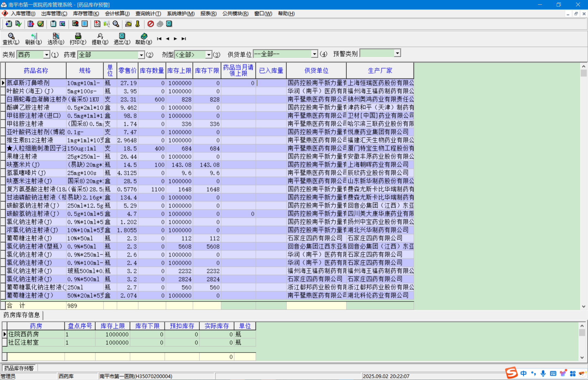Image resolution: width=588 pixels, height=380 pixels.
Task: Select the 药房库存信息 tab
Action: pos(22,315)
